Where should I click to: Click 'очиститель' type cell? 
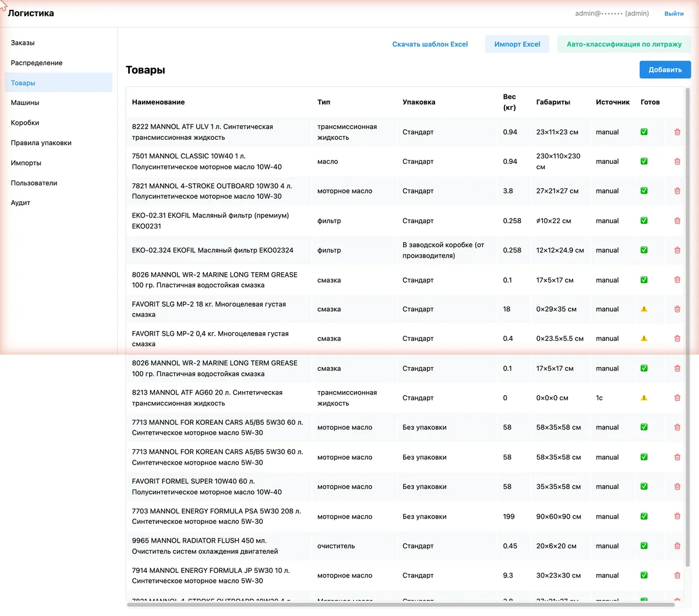(x=336, y=546)
